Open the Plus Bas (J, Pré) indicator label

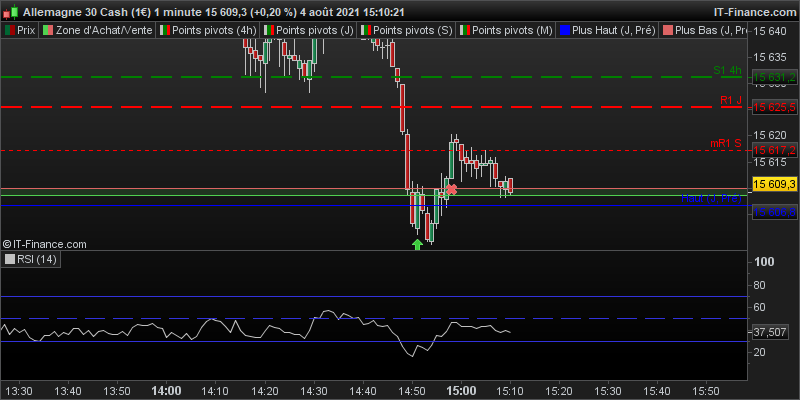click(704, 30)
